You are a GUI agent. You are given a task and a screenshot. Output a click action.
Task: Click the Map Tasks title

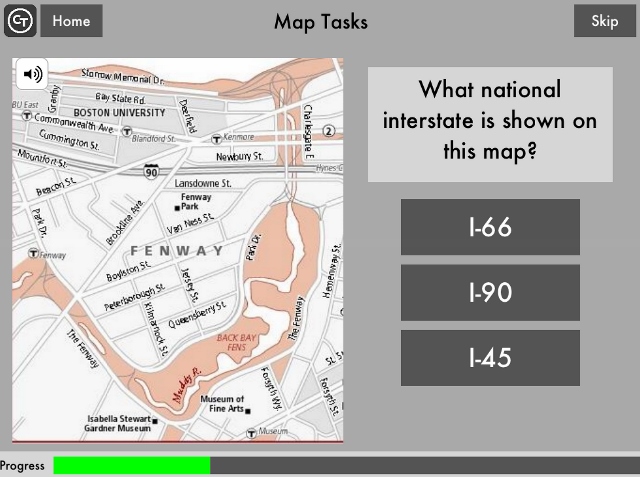[320, 21]
